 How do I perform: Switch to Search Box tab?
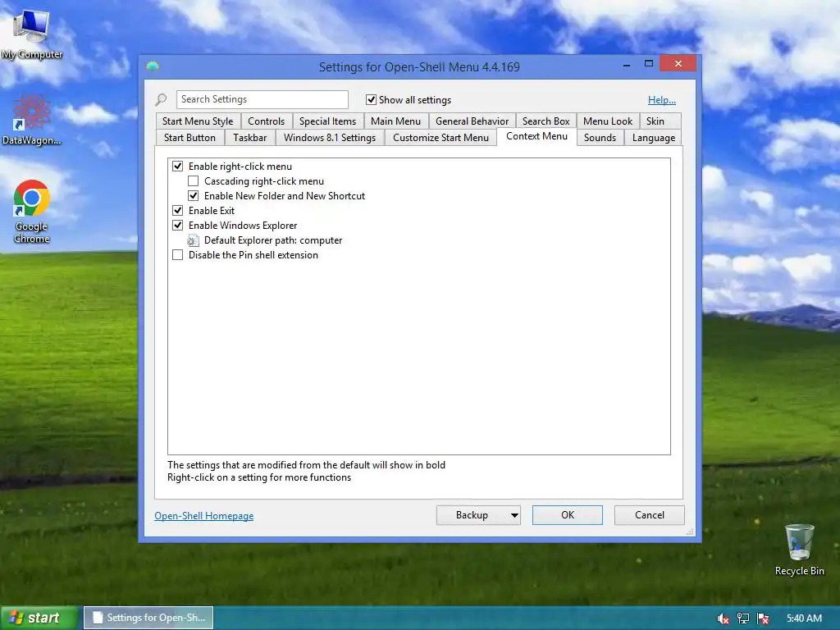click(x=546, y=121)
